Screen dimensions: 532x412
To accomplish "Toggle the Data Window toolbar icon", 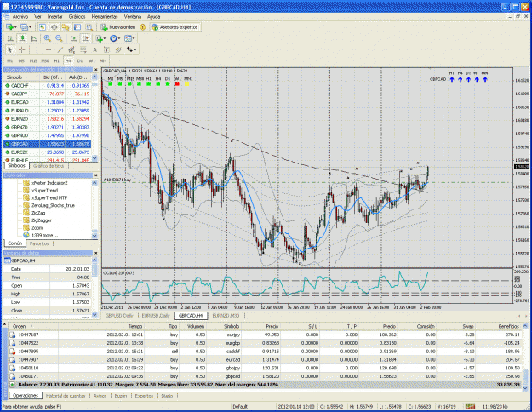I will tap(54, 27).
